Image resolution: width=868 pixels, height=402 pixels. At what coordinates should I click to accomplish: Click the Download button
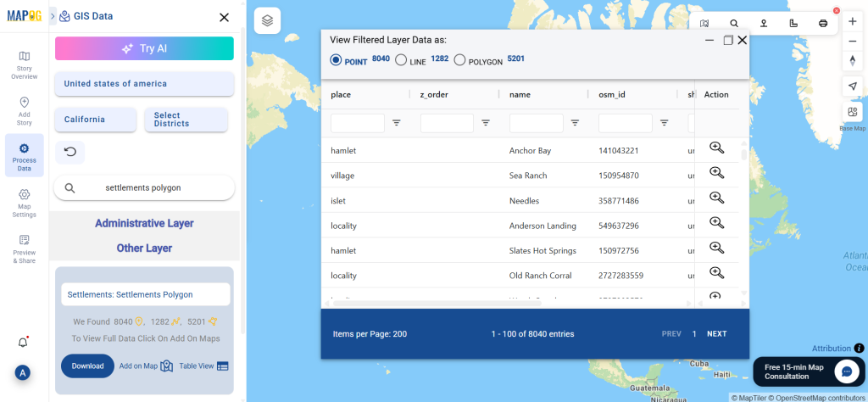point(87,366)
